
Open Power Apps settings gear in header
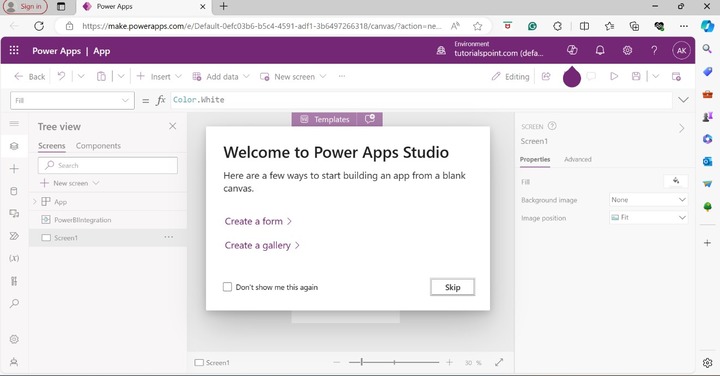point(627,51)
